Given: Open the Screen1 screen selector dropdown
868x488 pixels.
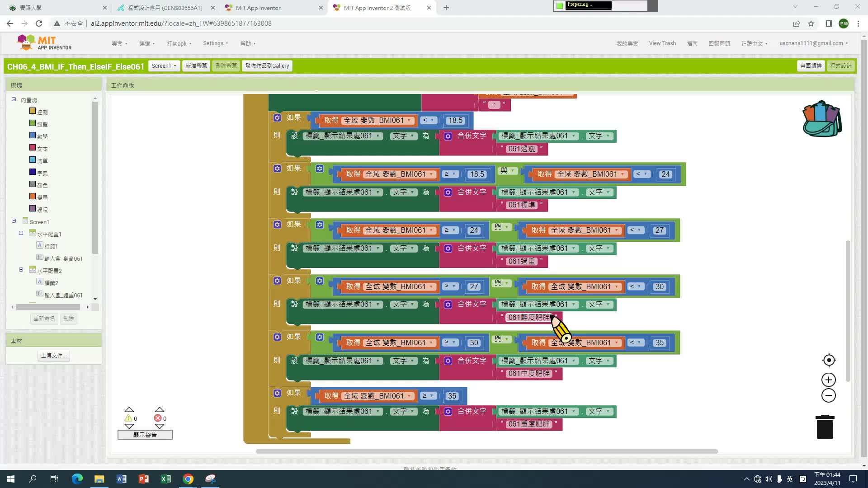Looking at the screenshot, I should [164, 66].
